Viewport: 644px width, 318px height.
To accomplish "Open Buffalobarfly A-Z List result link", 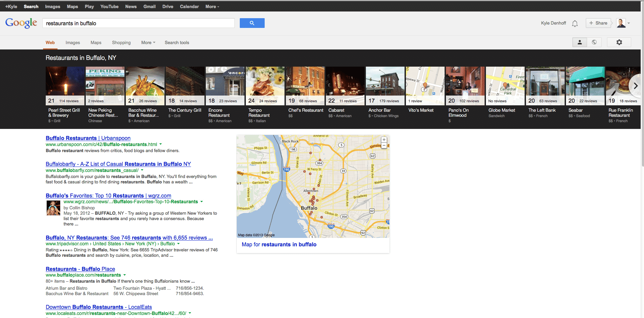I will pyautogui.click(x=118, y=164).
